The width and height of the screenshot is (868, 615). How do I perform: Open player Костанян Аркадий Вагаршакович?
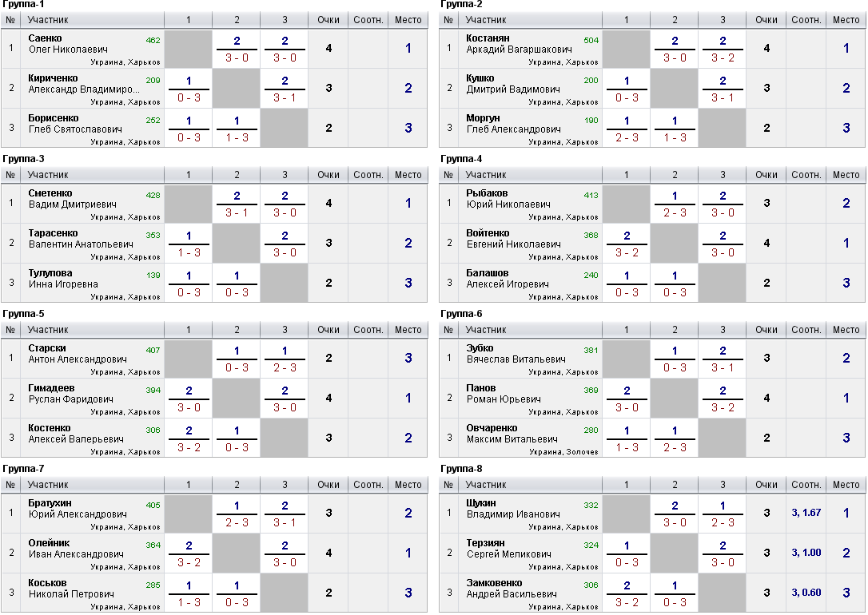(x=520, y=44)
